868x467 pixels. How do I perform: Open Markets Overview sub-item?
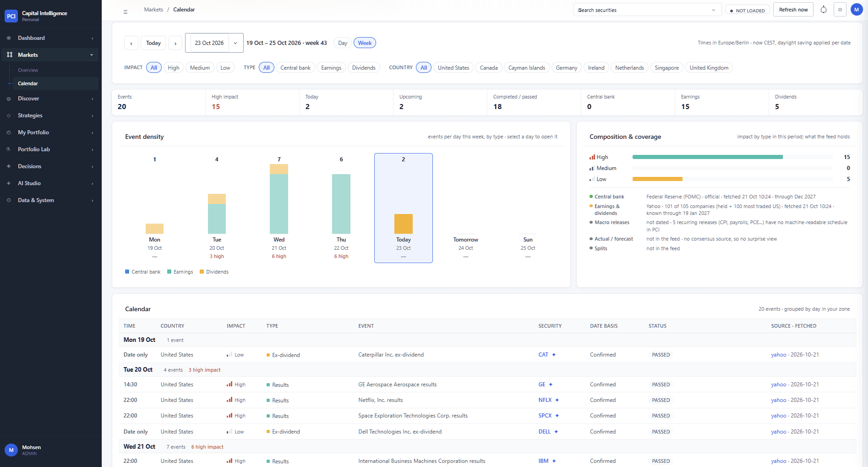pyautogui.click(x=28, y=70)
